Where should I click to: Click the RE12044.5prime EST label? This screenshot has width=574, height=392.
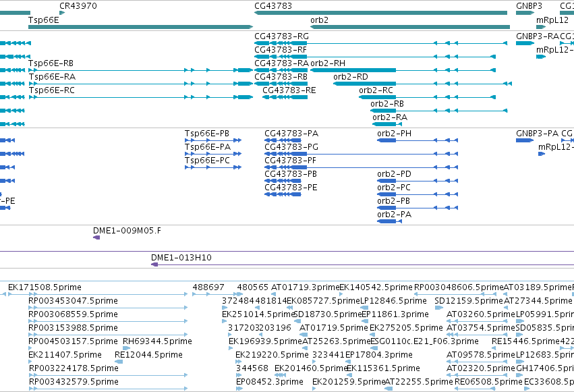[148, 355]
